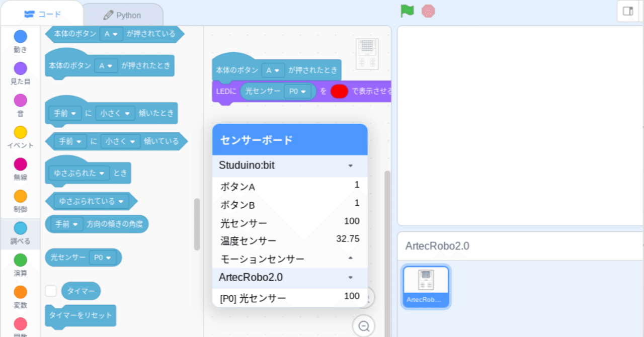The image size is (644, 337).
Task: Select the 動き block category icon
Action: click(20, 36)
